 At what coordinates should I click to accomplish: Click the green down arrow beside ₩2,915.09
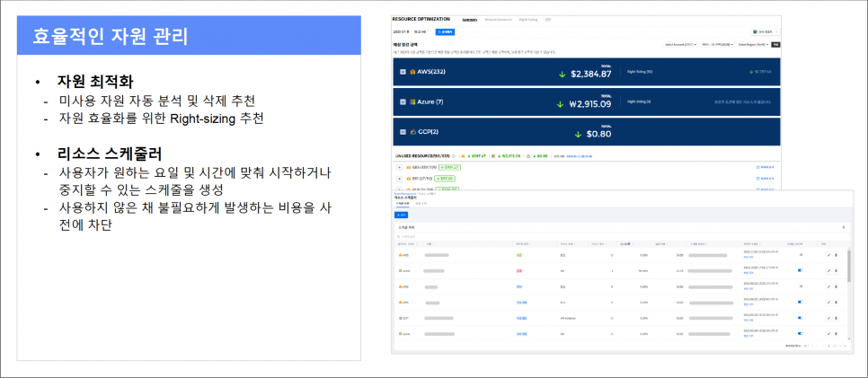(560, 104)
